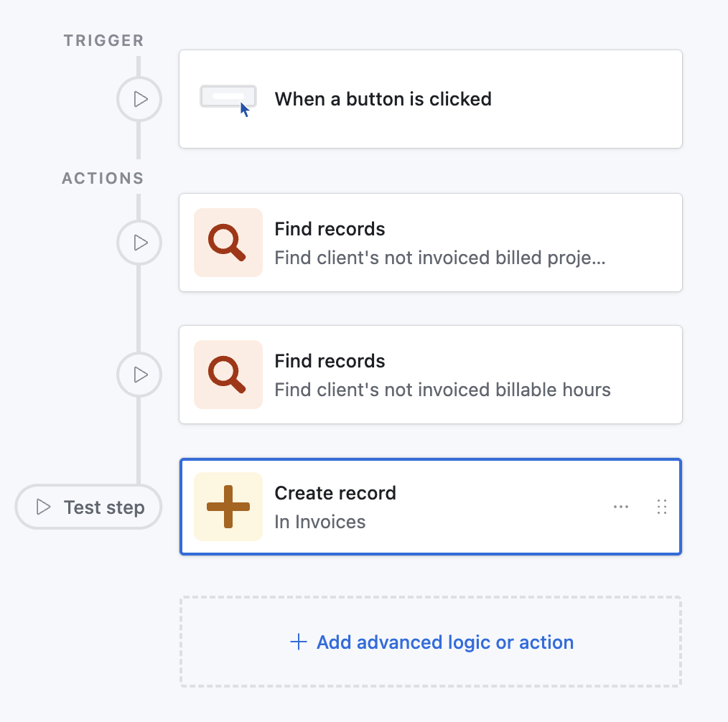Select the 'When a button is clicked' trigger

point(383,99)
